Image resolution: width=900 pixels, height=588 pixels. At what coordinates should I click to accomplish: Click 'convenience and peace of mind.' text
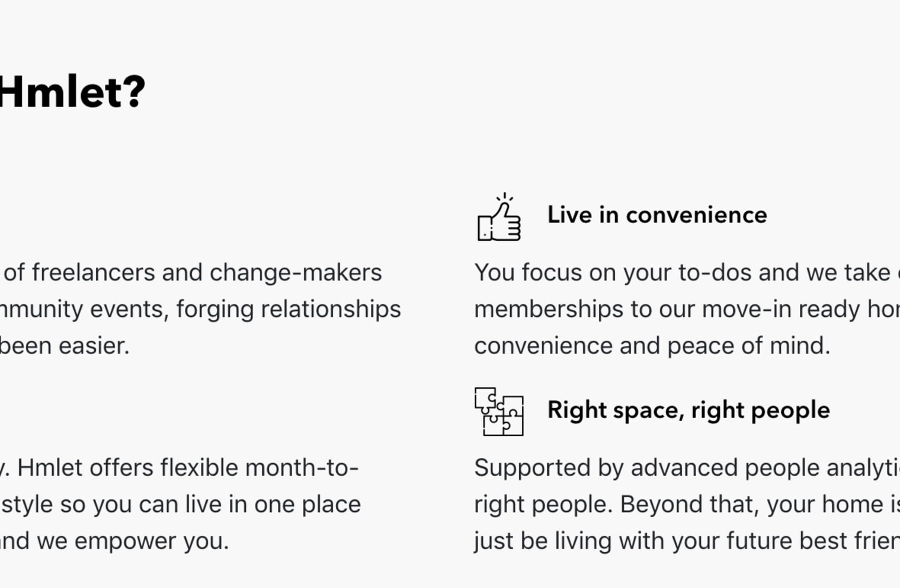(652, 346)
